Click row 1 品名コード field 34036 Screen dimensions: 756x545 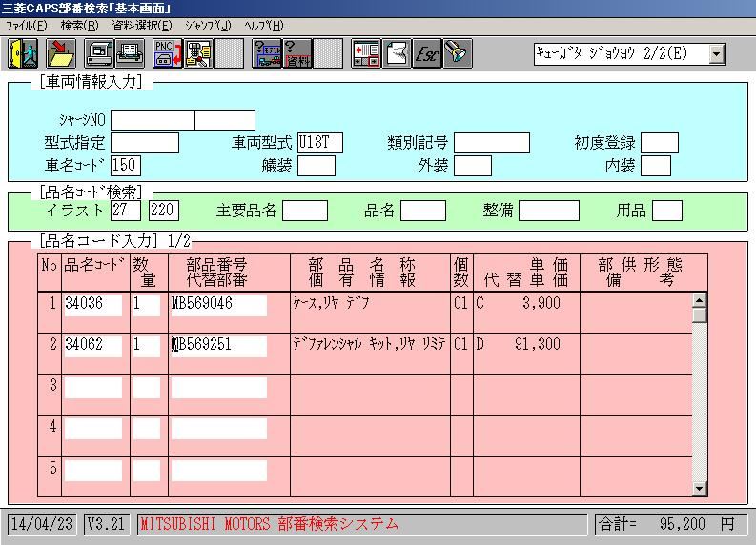[x=93, y=306]
